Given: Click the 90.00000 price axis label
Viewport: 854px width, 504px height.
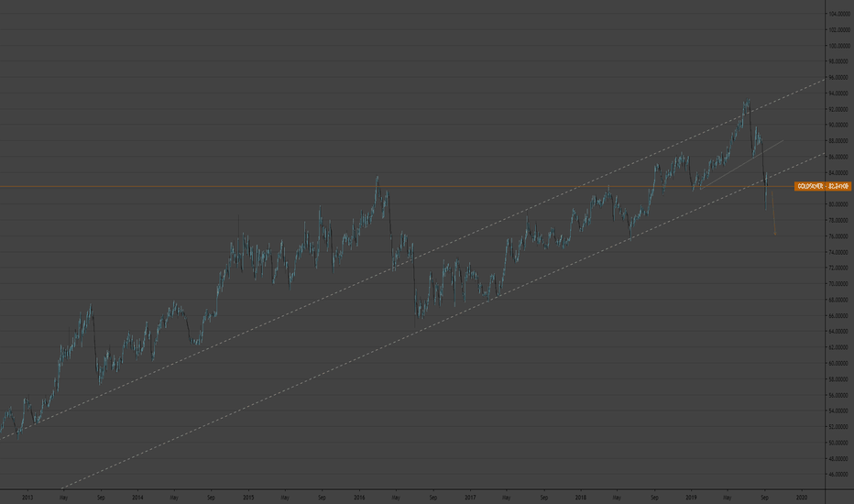Looking at the screenshot, I should 839,125.
